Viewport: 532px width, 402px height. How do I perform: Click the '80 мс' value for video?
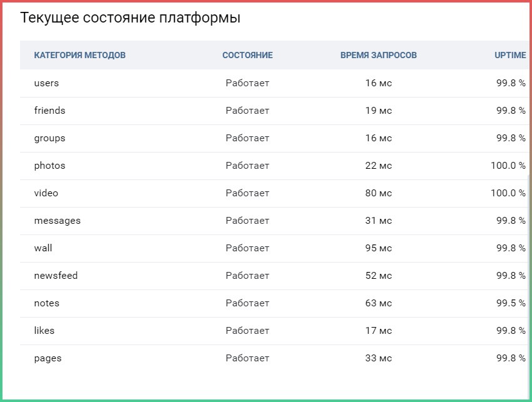[x=379, y=193]
